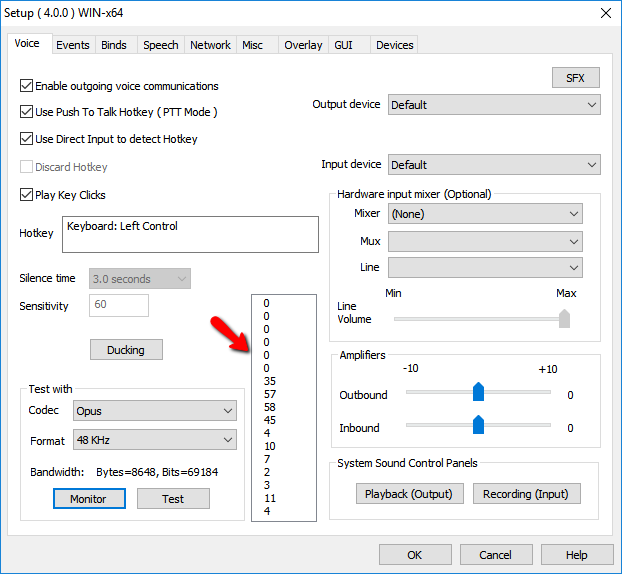View the Devices tab
622x574 pixels.
[x=395, y=45]
